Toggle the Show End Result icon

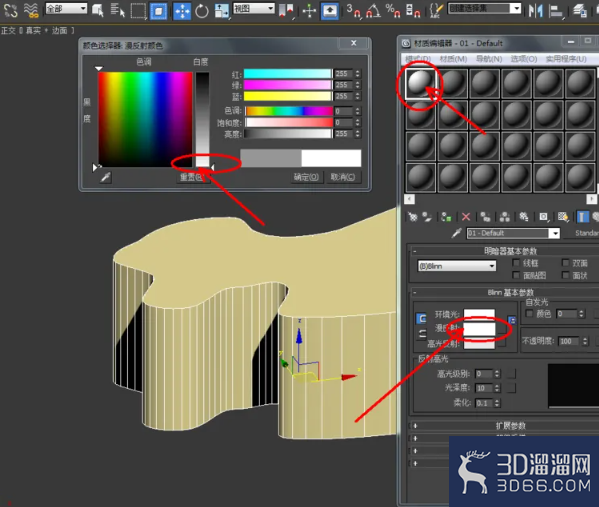(582, 217)
